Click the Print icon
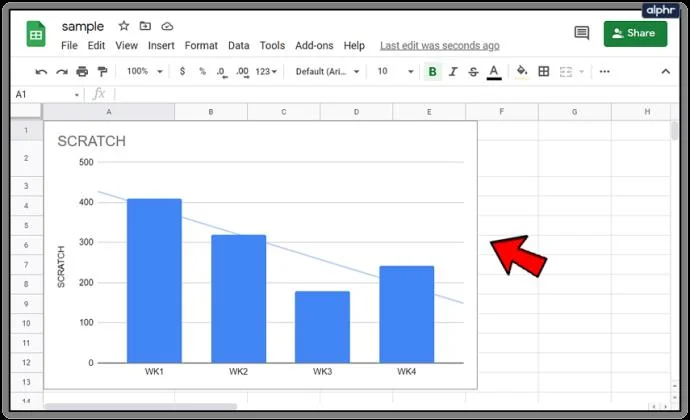 click(x=82, y=71)
